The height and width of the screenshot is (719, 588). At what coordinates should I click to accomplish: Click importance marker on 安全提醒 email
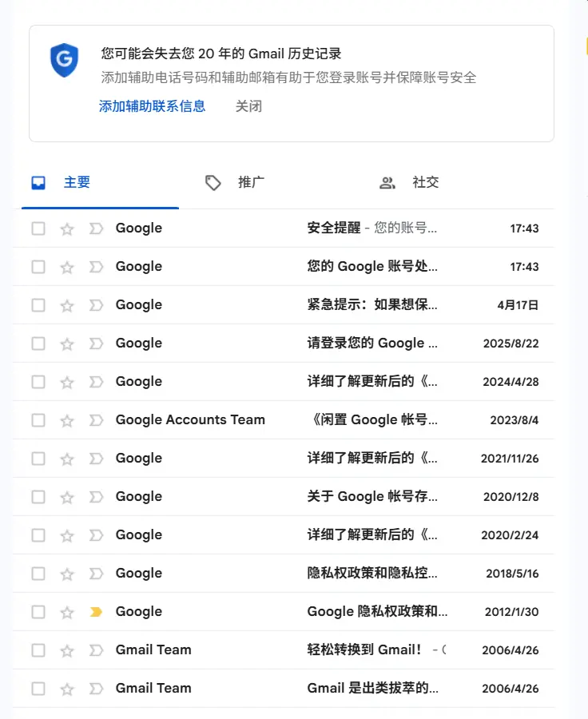[96, 228]
